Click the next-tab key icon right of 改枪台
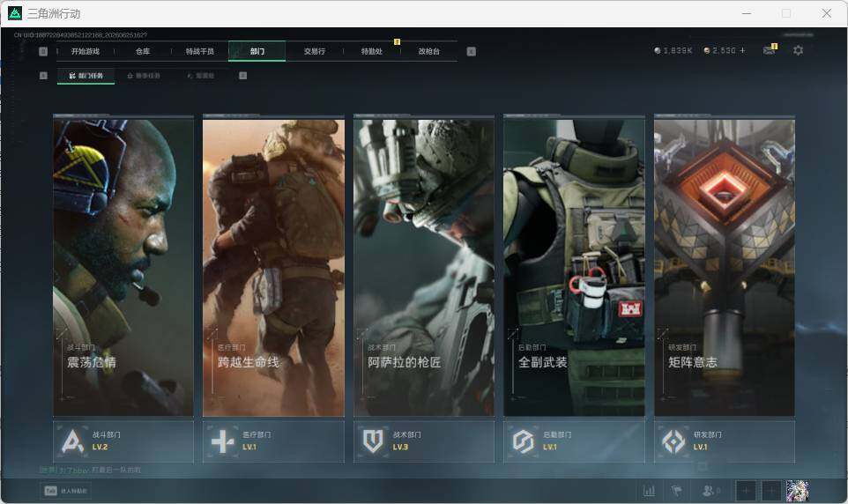 coord(471,51)
